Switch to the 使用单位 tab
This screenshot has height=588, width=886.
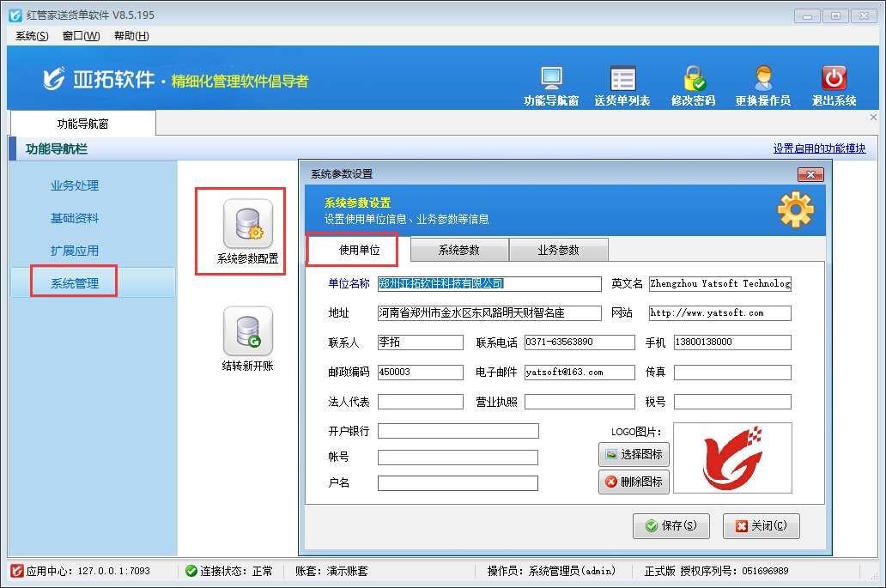[359, 250]
